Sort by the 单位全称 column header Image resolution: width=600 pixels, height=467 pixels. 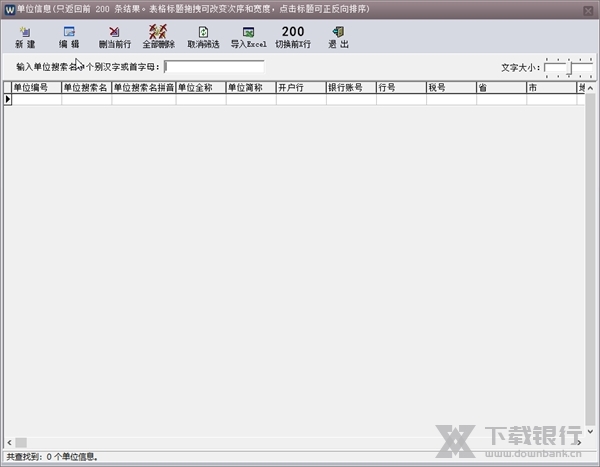pos(200,88)
